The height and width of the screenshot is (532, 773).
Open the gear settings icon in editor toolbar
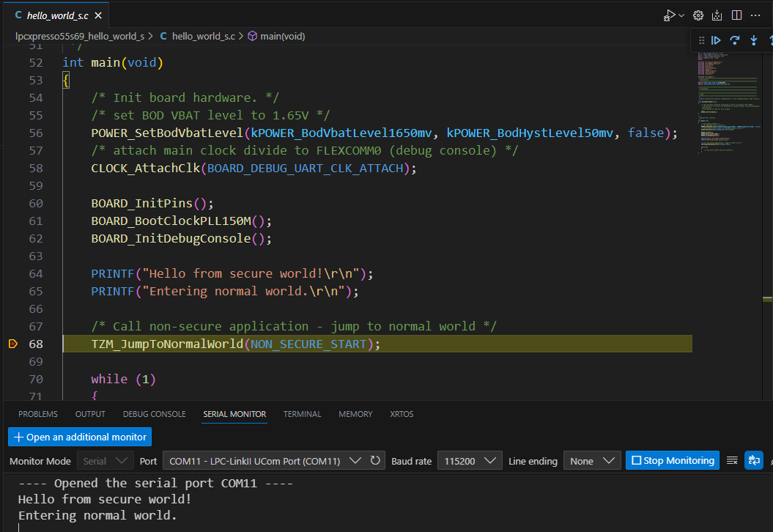[698, 15]
